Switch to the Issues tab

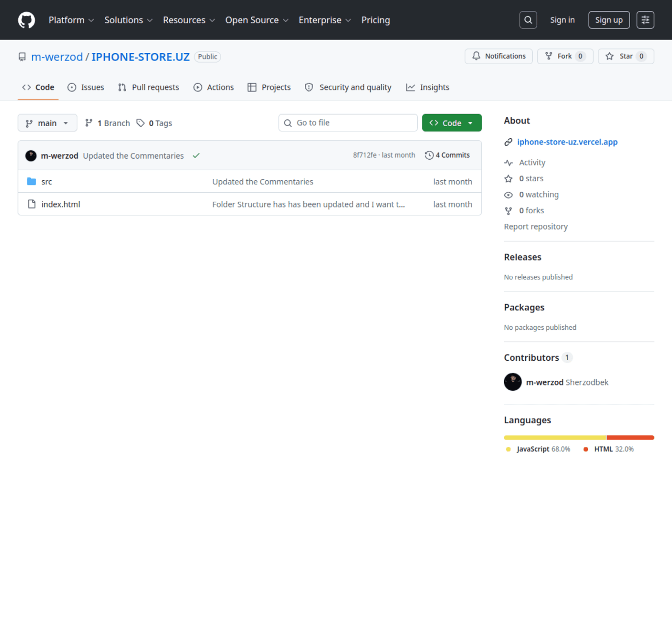86,87
